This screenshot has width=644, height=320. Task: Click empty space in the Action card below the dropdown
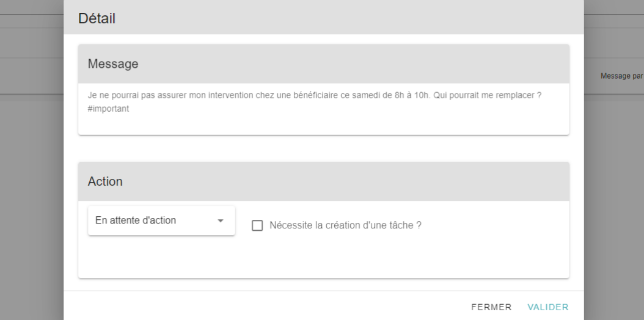(x=324, y=258)
